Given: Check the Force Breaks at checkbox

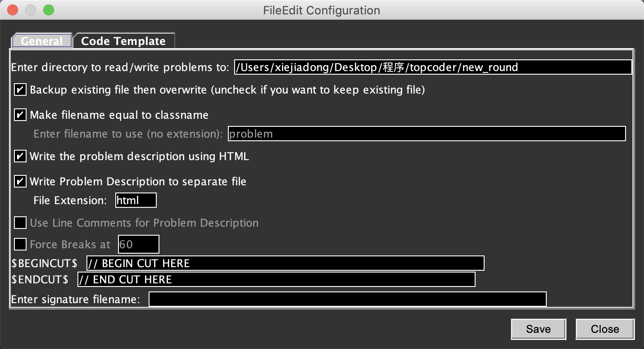Looking at the screenshot, I should (x=20, y=244).
